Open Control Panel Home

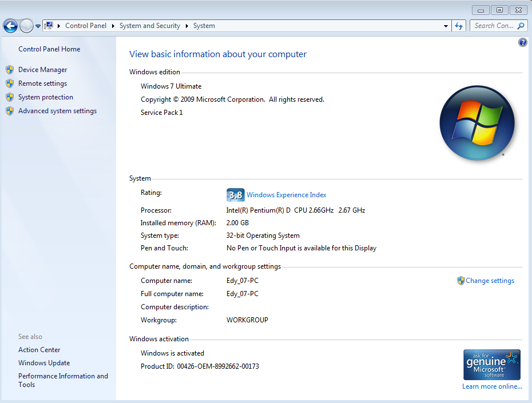(x=49, y=49)
